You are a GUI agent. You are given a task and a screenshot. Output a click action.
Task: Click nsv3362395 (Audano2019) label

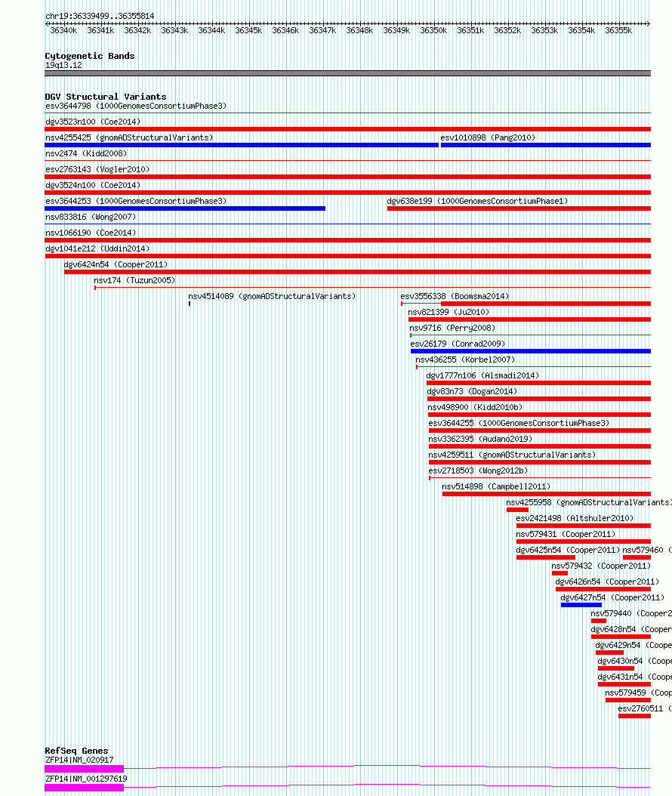(x=480, y=439)
